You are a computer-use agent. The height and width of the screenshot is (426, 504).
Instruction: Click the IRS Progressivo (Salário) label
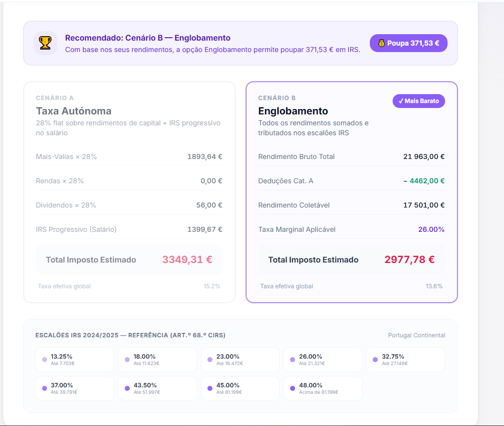76,229
